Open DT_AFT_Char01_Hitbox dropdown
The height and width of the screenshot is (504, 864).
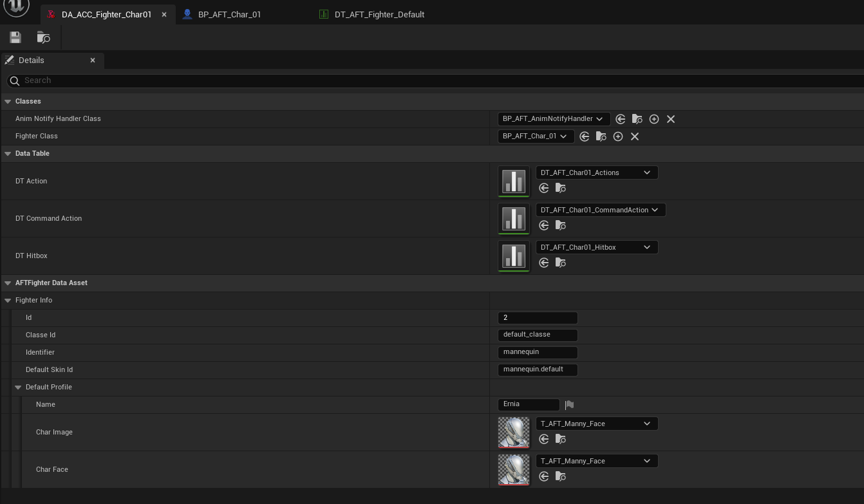click(x=597, y=247)
